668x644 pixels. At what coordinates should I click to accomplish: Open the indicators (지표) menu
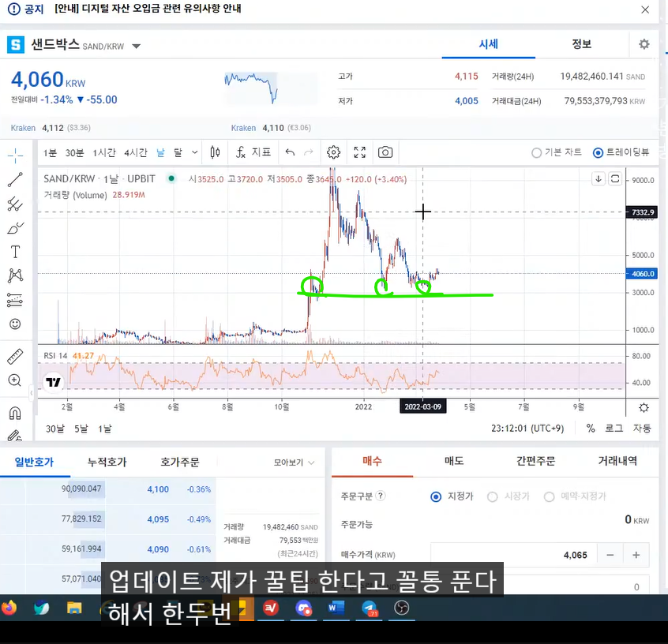pos(253,152)
